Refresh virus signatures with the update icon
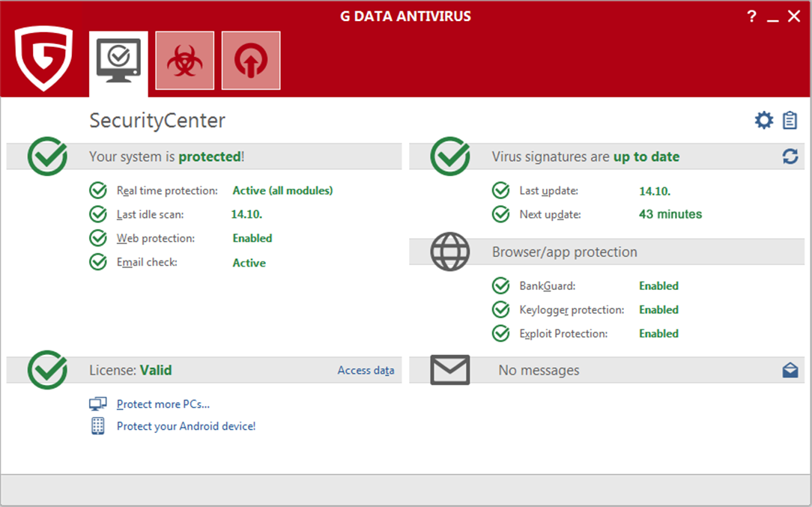812x507 pixels. pyautogui.click(x=790, y=157)
